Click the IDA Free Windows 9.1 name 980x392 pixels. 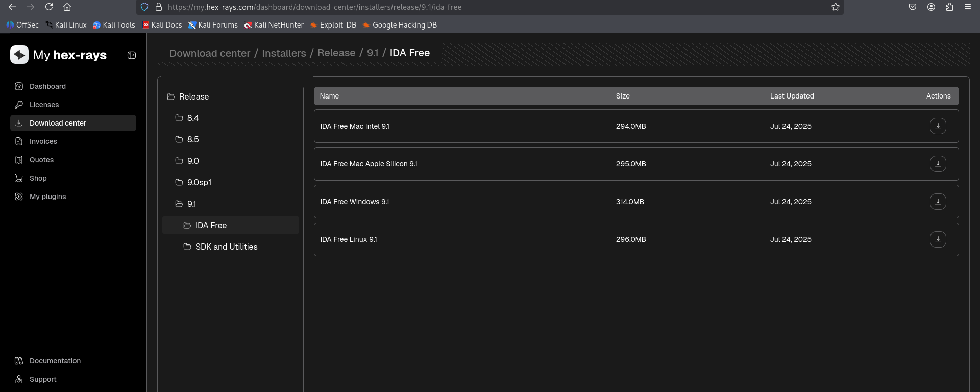tap(354, 202)
